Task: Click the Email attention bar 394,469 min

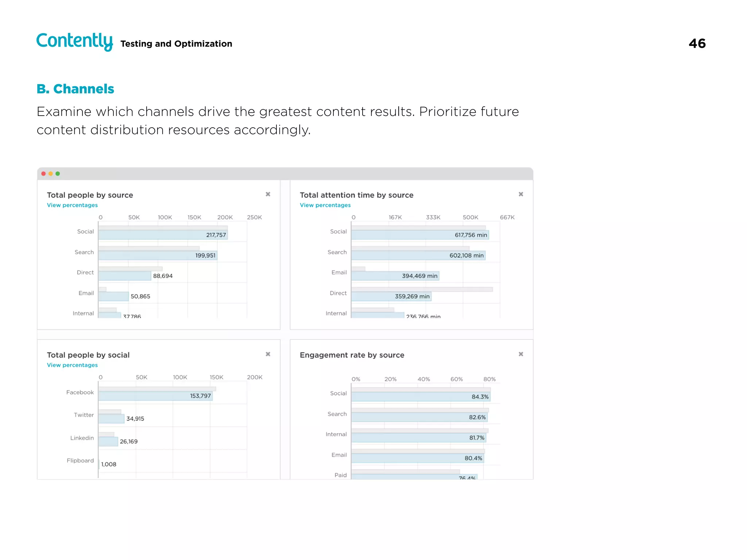Action: tap(395, 276)
